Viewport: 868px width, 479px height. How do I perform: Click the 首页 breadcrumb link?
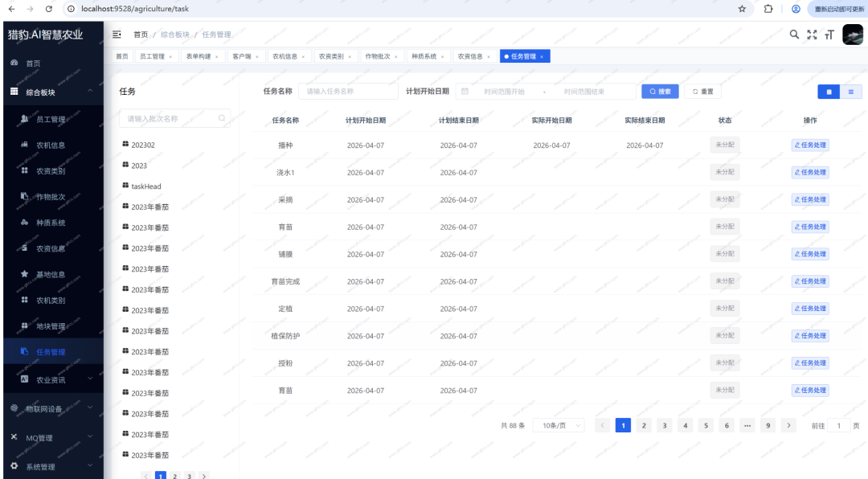141,35
